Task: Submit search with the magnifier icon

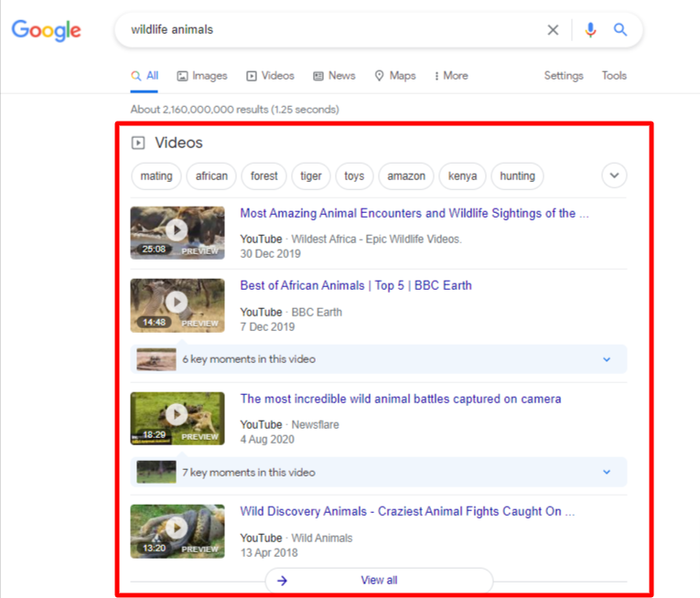Action: click(620, 30)
